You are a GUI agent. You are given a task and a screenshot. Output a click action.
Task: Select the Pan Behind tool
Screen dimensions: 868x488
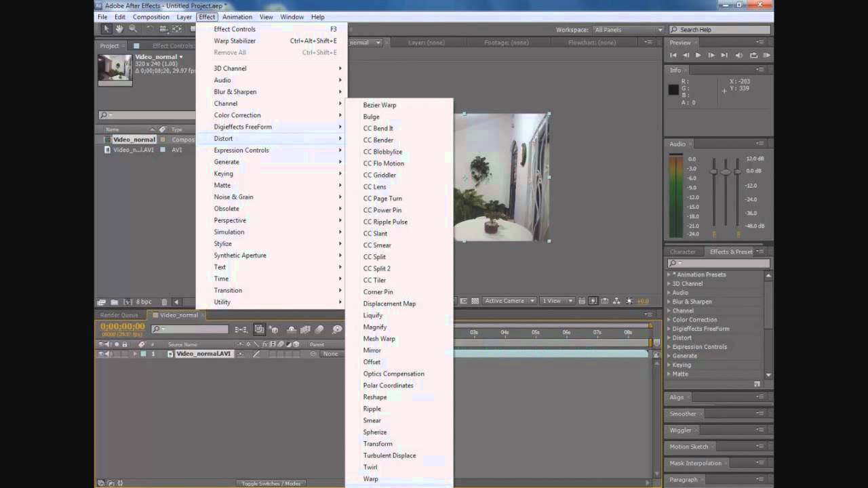click(177, 28)
